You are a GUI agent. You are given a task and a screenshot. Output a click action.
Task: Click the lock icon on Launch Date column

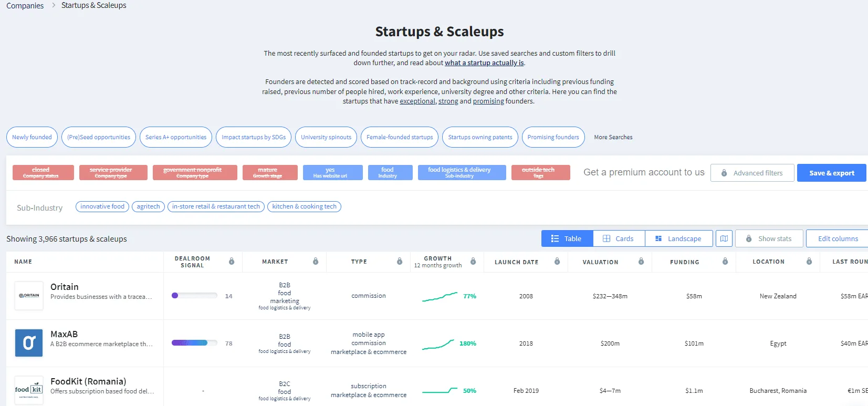pos(557,261)
